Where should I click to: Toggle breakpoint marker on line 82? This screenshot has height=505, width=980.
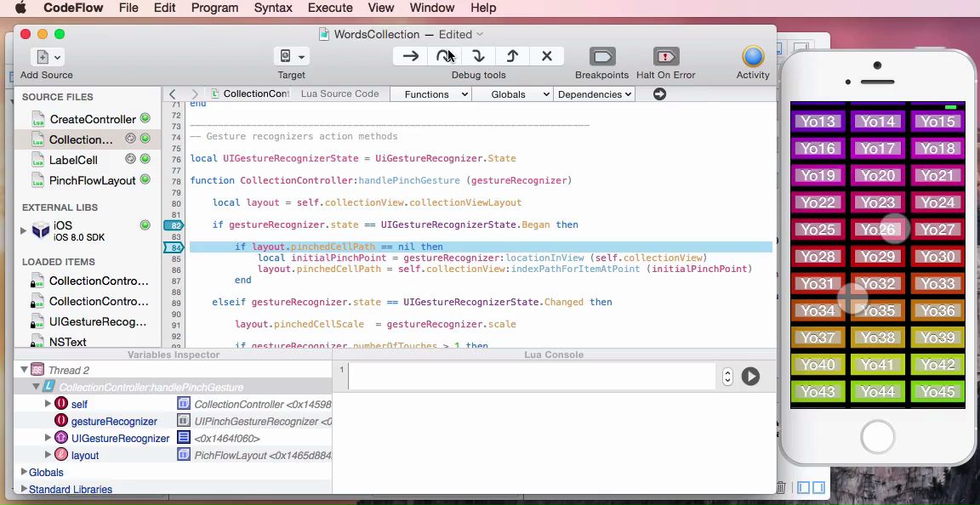(x=174, y=225)
